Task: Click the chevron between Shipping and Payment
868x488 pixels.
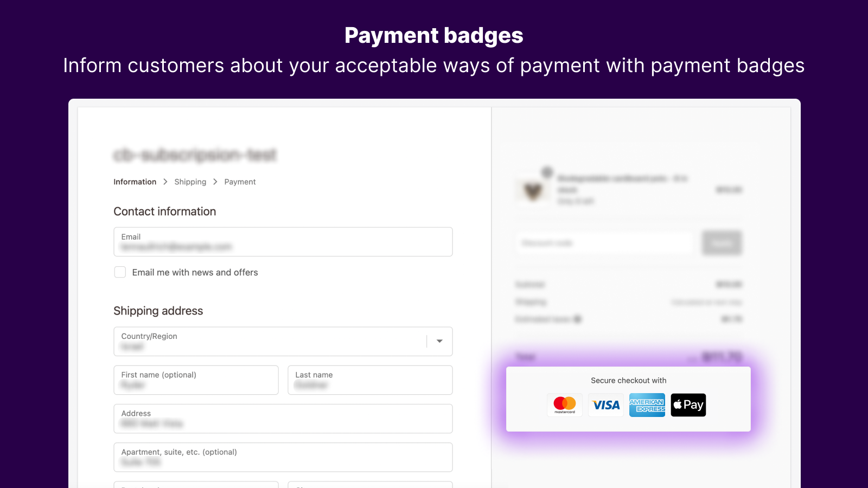Action: click(215, 182)
